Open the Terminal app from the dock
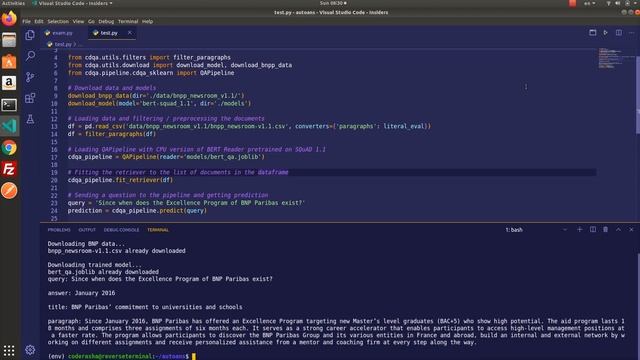 (9, 105)
